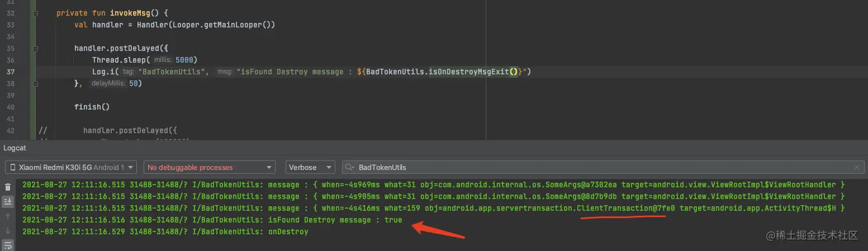Click the fold end marker at line 38
868x251 pixels.
pos(36,84)
